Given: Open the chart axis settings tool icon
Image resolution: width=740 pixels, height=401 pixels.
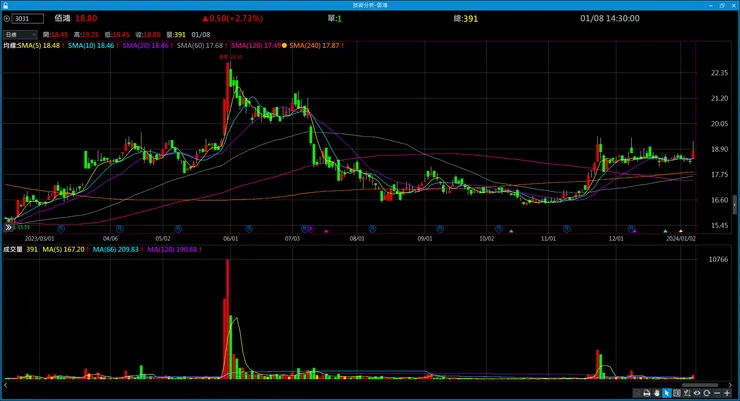Looking at the screenshot, I should click(x=687, y=393).
